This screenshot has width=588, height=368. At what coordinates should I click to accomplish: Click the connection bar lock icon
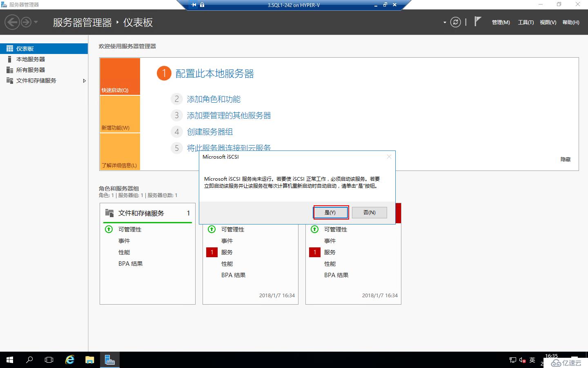[202, 5]
